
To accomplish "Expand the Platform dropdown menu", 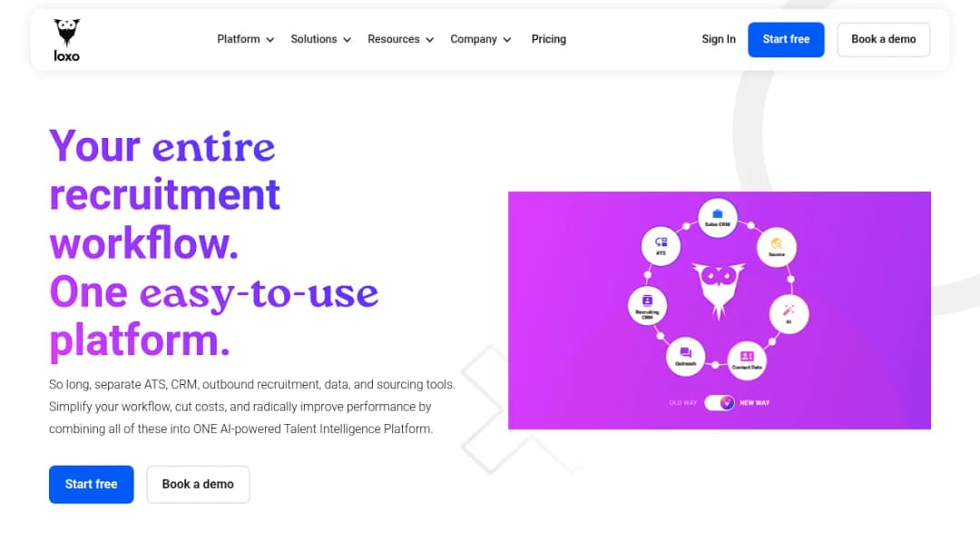I will tap(246, 39).
